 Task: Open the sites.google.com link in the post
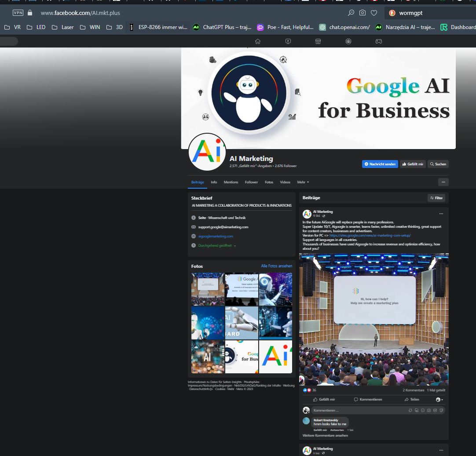tap(370, 235)
